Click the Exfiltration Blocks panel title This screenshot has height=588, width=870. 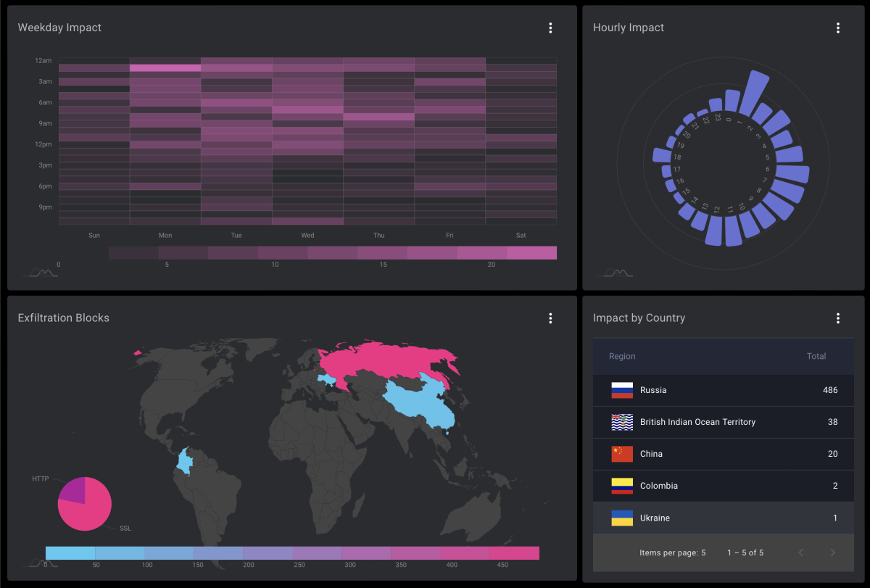[x=64, y=318]
